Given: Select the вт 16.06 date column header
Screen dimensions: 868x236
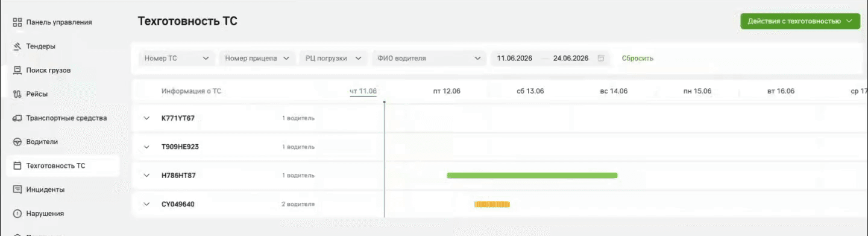Looking at the screenshot, I should (781, 91).
